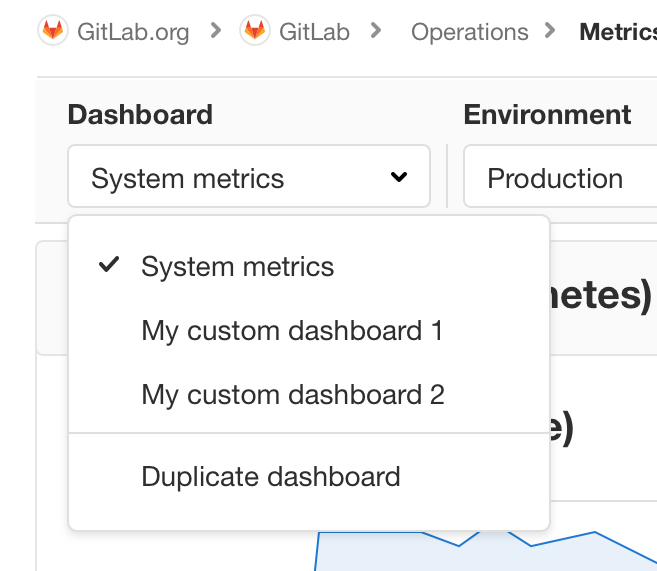The width and height of the screenshot is (657, 571).
Task: Select Duplicate dashboard option
Action: [x=309, y=477]
